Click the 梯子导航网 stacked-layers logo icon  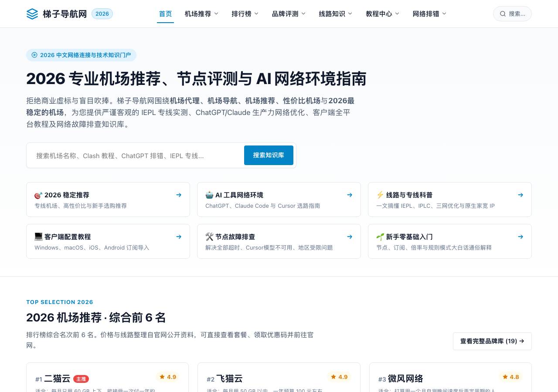[32, 14]
